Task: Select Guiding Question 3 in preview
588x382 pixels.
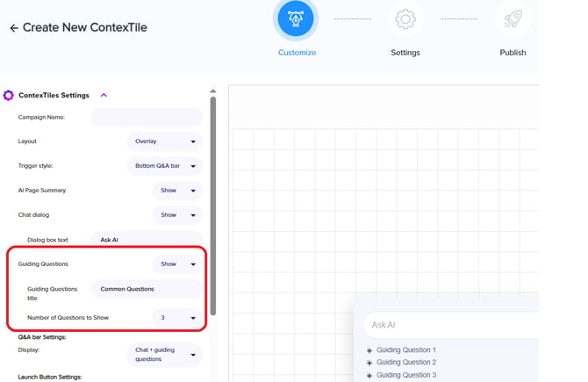Action: click(x=406, y=375)
